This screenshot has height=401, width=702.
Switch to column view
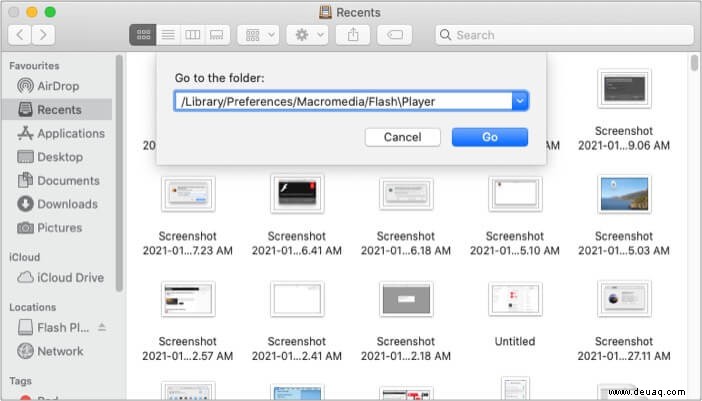(193, 35)
